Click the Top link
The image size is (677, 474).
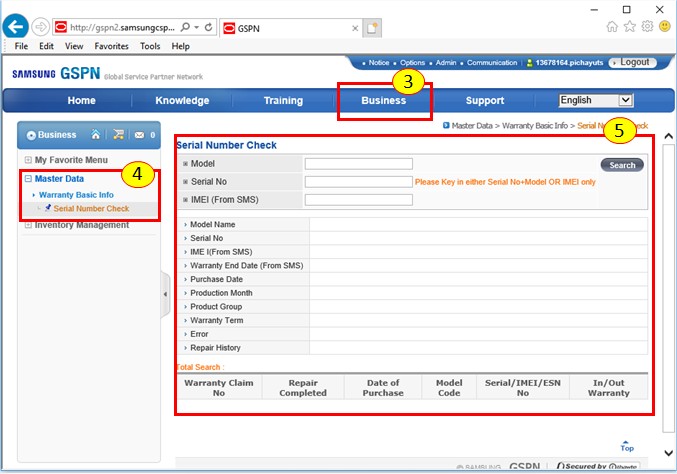[626, 446]
